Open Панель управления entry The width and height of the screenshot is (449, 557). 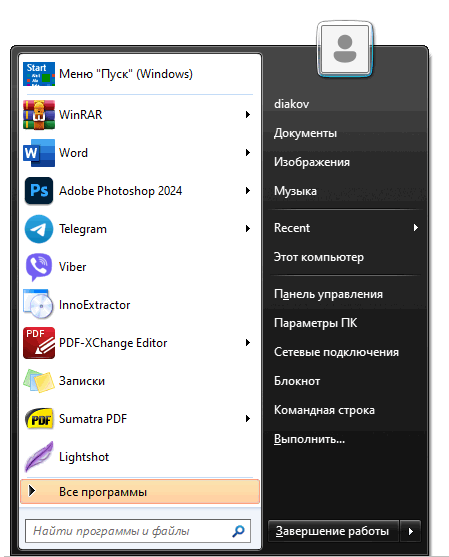(328, 294)
